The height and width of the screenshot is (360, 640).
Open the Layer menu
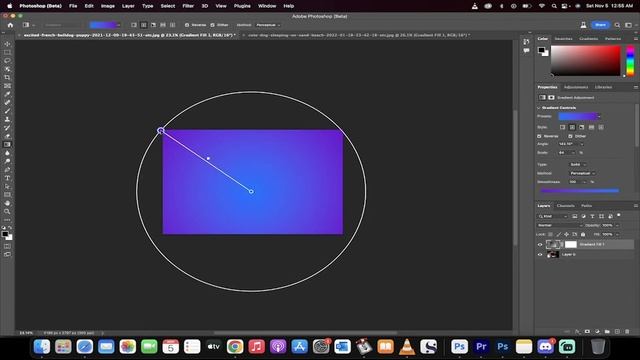128,6
